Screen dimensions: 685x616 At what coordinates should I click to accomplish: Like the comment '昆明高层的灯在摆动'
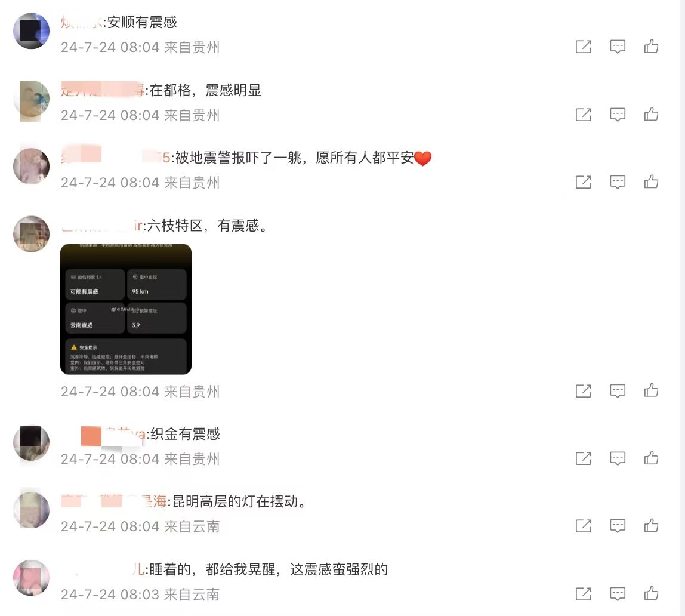[x=651, y=525]
